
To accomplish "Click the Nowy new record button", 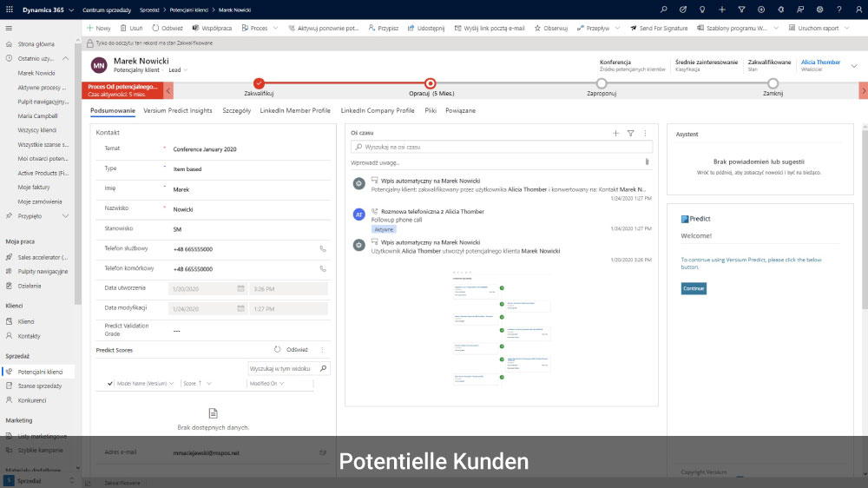I will [99, 29].
